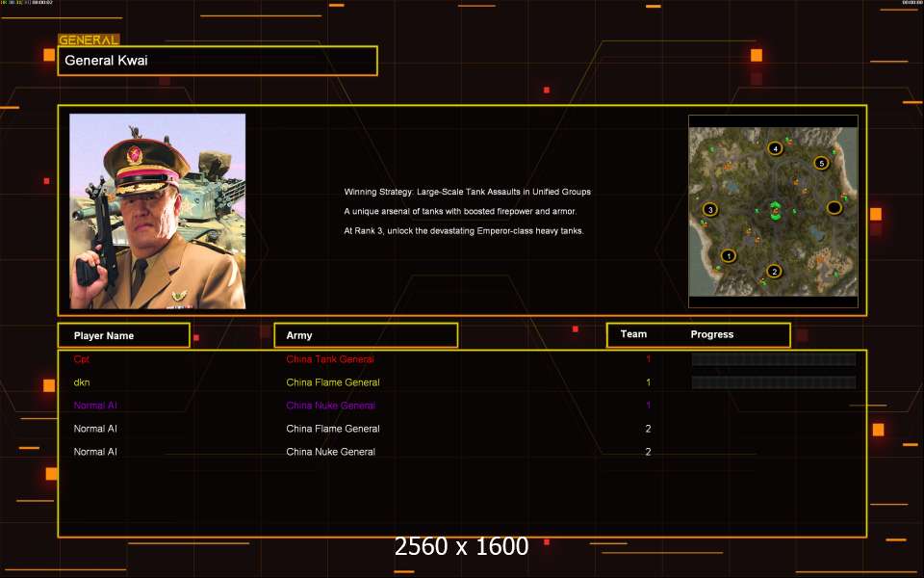Select the red player name Cpt
Image resolution: width=924 pixels, height=578 pixels.
[82, 359]
